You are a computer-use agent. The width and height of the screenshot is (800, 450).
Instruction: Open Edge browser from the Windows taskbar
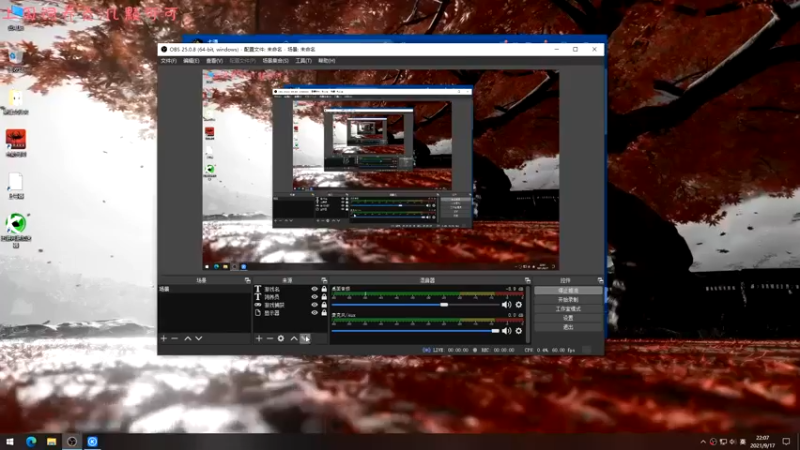29,441
